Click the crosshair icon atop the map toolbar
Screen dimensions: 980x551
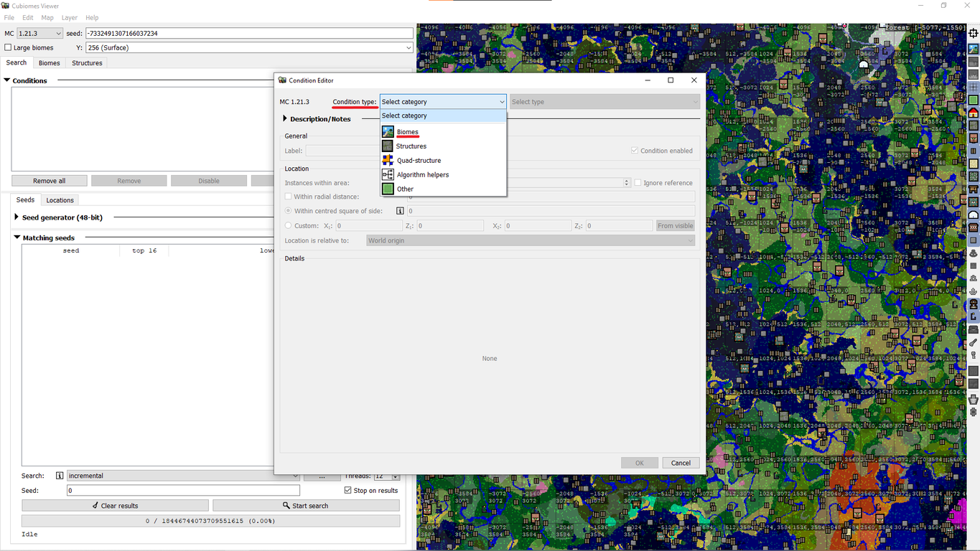[x=974, y=34]
